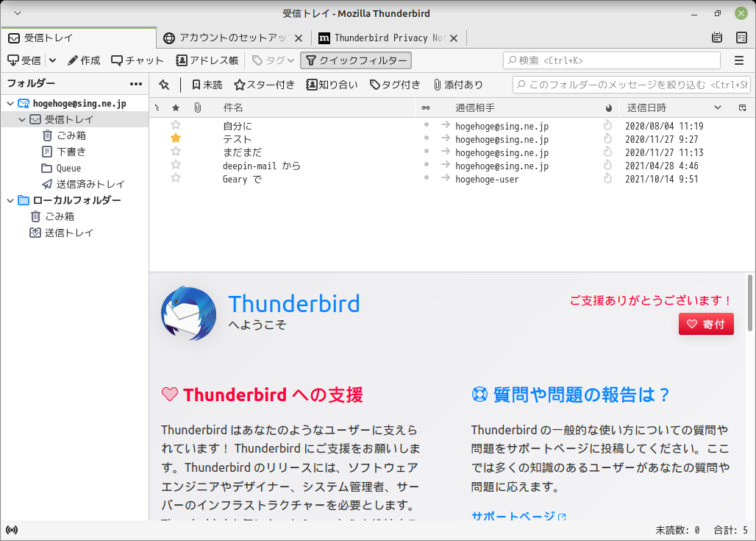
Task: Open the titlebar window menu chevron
Action: 18,13
